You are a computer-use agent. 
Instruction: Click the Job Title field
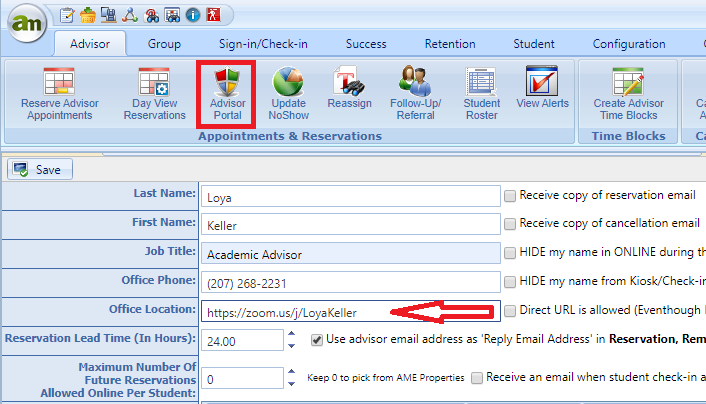pyautogui.click(x=351, y=253)
